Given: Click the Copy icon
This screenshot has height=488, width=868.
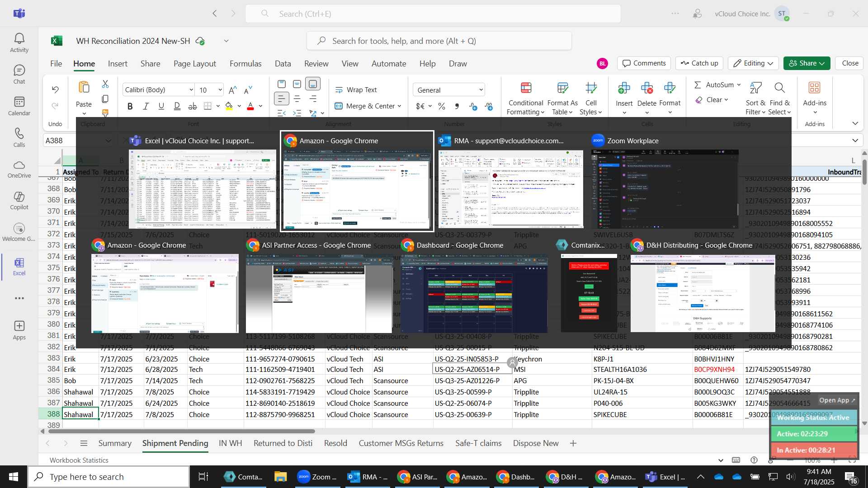Looking at the screenshot, I should pyautogui.click(x=105, y=99).
